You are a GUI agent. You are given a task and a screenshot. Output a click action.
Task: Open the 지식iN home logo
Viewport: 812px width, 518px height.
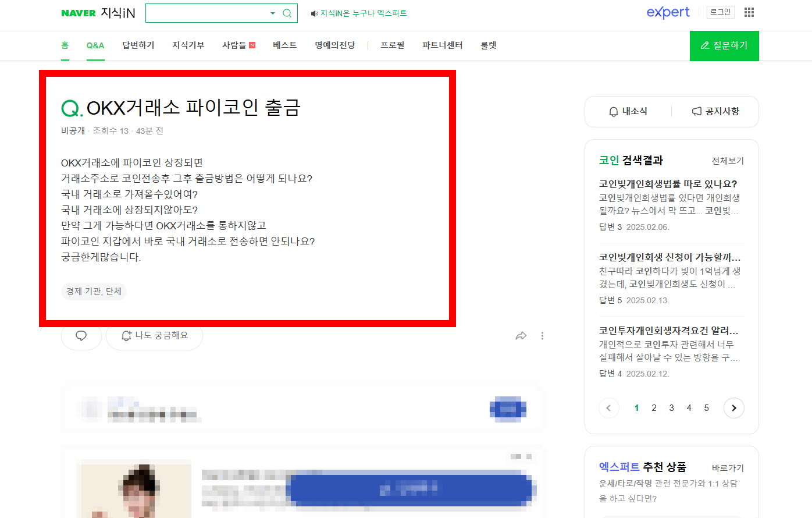(x=118, y=13)
